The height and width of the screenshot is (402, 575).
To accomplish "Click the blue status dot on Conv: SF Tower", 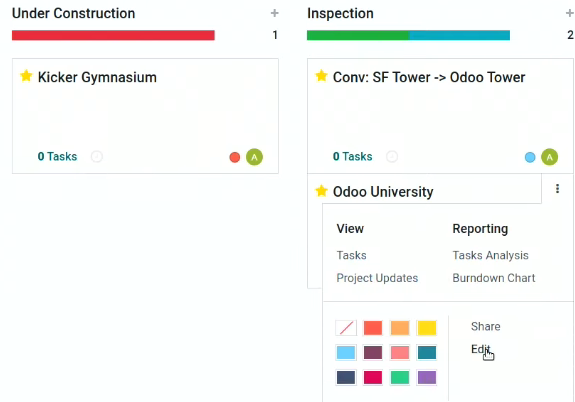I will click(530, 157).
